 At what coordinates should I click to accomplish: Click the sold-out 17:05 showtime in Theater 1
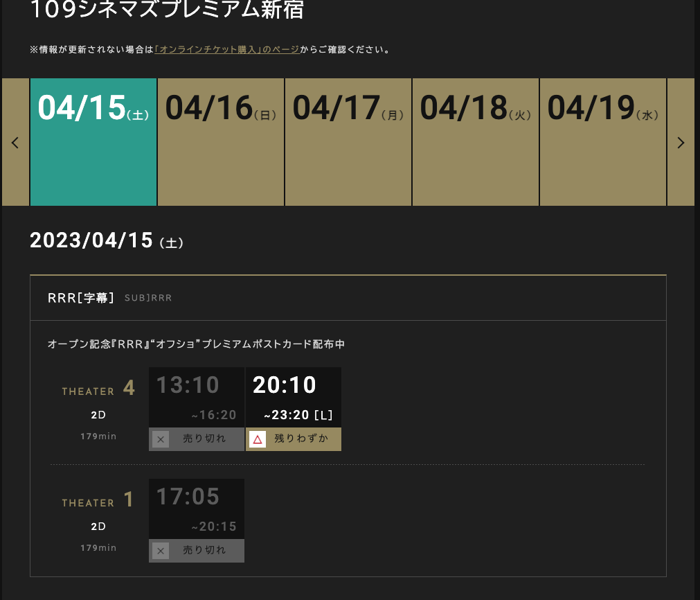(x=197, y=508)
